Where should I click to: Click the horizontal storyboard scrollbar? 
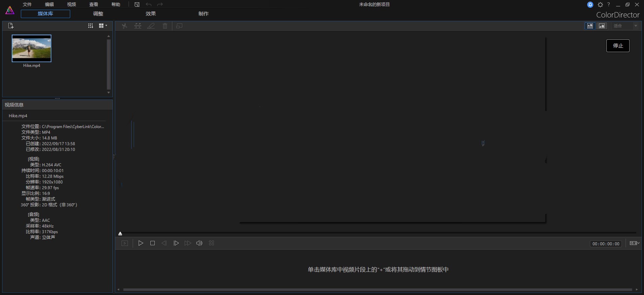pos(377,290)
